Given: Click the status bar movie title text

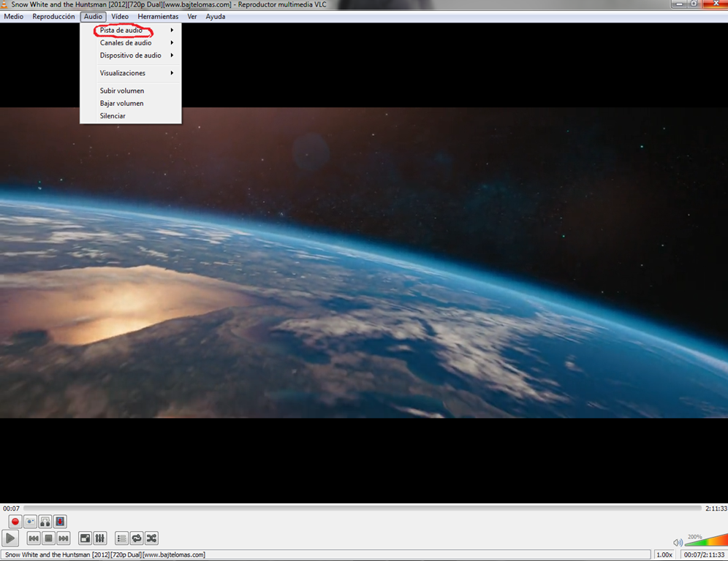Looking at the screenshot, I should pos(105,554).
